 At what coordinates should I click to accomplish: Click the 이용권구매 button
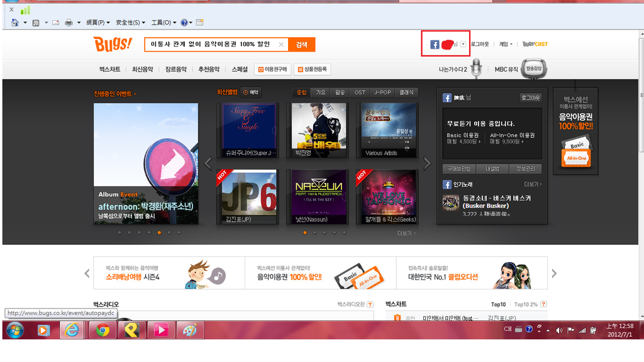tap(273, 69)
